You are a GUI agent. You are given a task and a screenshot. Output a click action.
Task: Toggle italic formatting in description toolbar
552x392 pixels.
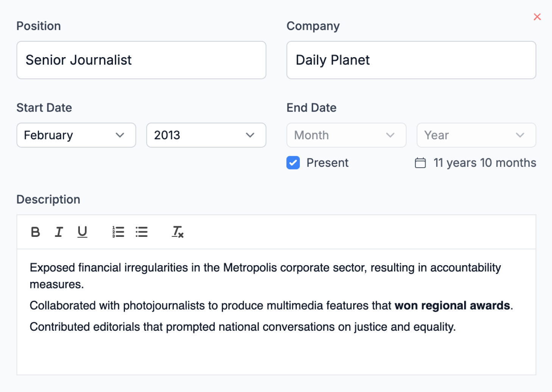(59, 232)
